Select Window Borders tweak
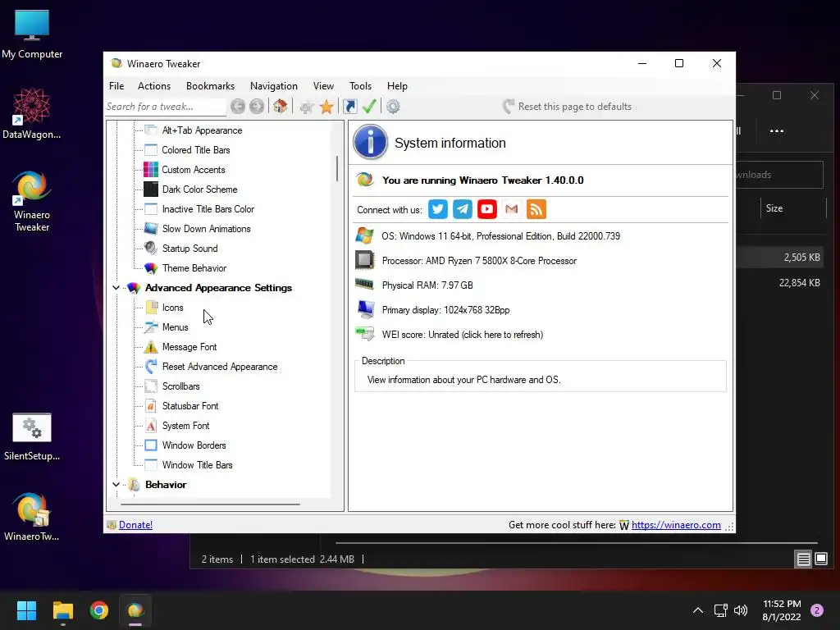 coord(194,445)
